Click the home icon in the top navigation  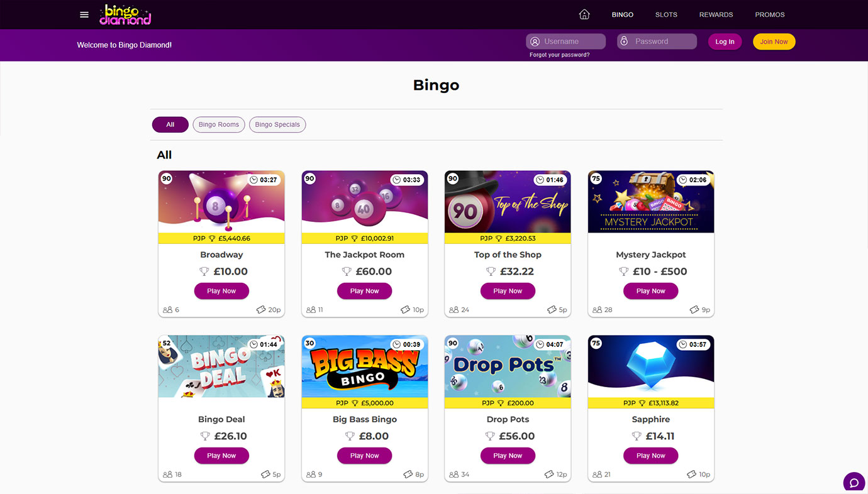[584, 13]
